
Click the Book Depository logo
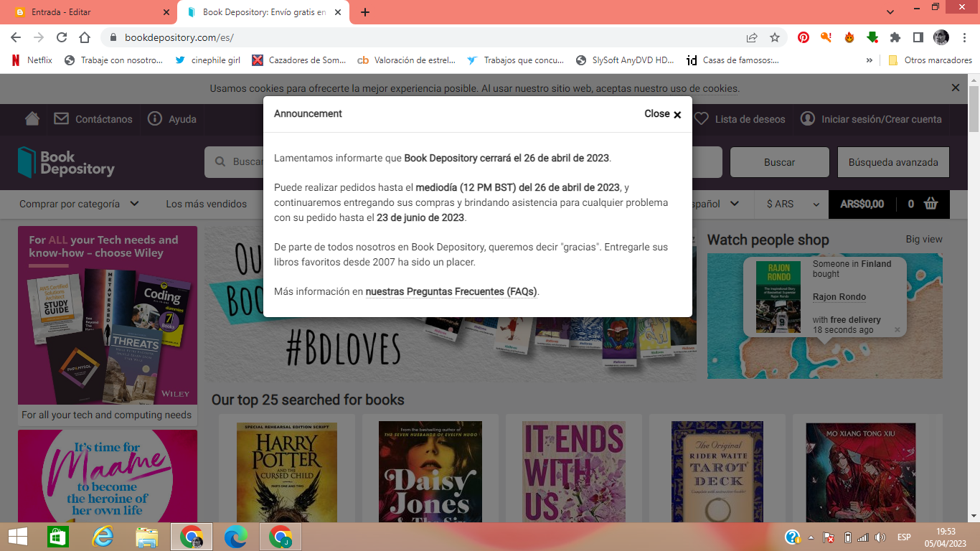click(x=66, y=162)
